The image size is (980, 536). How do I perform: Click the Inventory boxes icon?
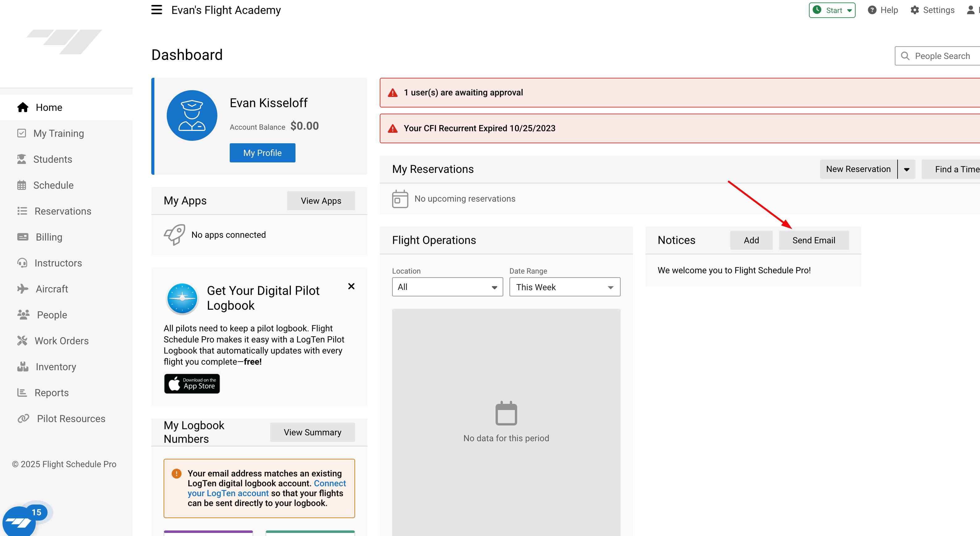tap(23, 366)
